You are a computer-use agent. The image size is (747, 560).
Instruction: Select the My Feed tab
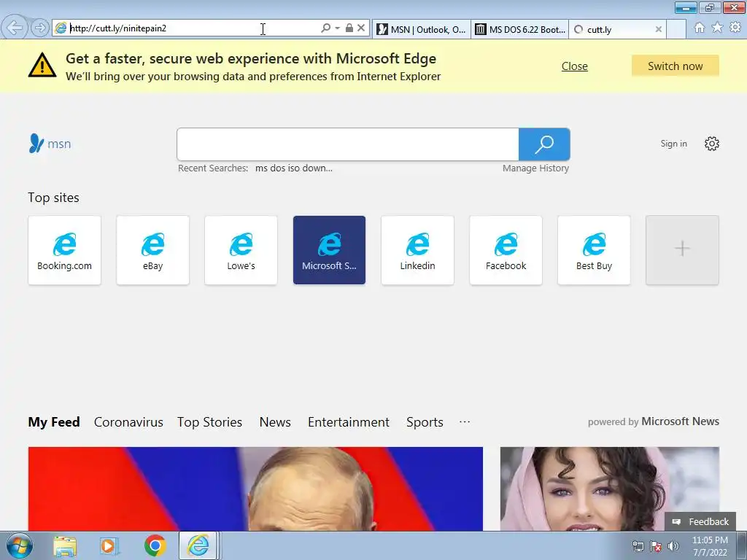click(x=54, y=422)
